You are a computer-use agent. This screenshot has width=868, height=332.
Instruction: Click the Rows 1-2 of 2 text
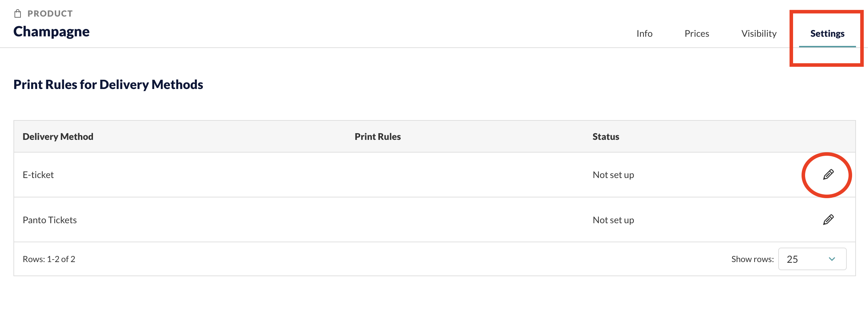point(49,259)
